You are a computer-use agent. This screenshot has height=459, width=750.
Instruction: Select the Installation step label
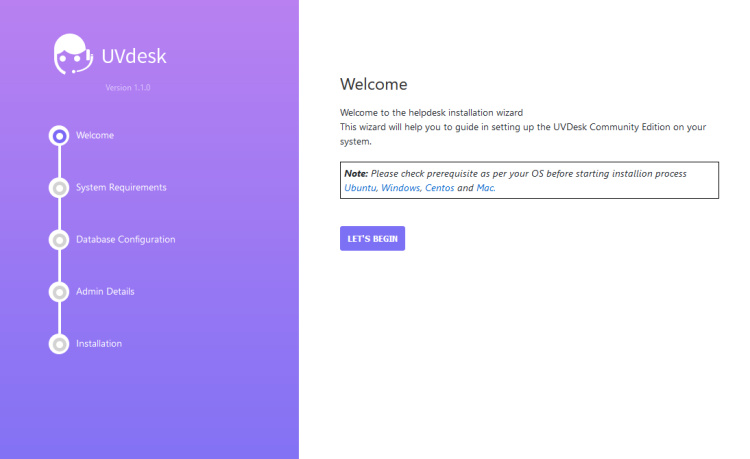[x=99, y=343]
